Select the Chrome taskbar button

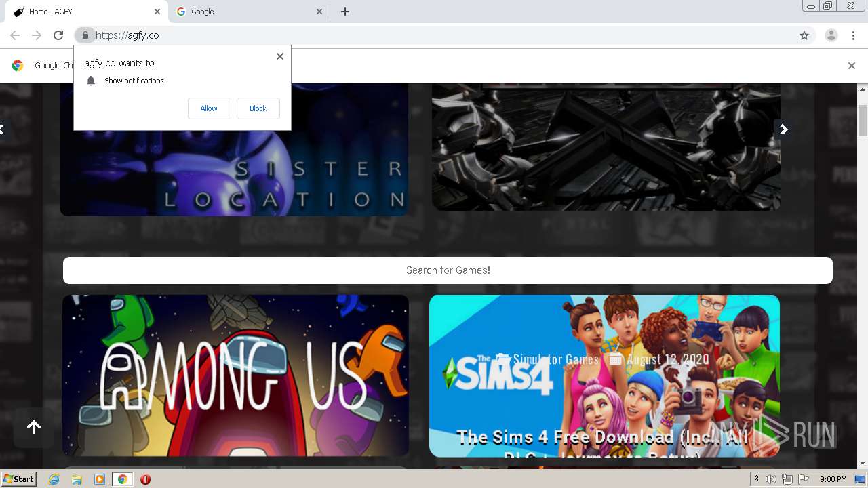[x=122, y=479]
